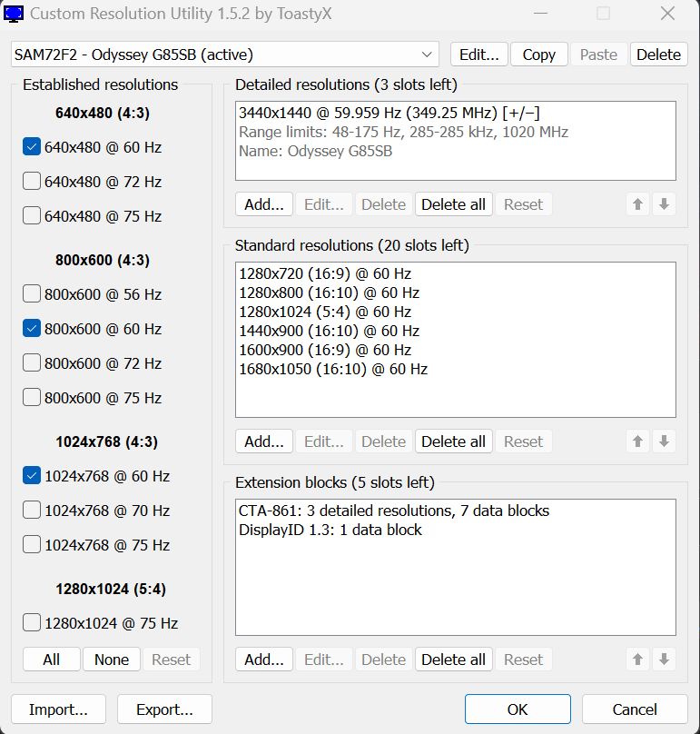
Task: Open the Odyssey G85SB display dropdown
Action: [x=225, y=55]
